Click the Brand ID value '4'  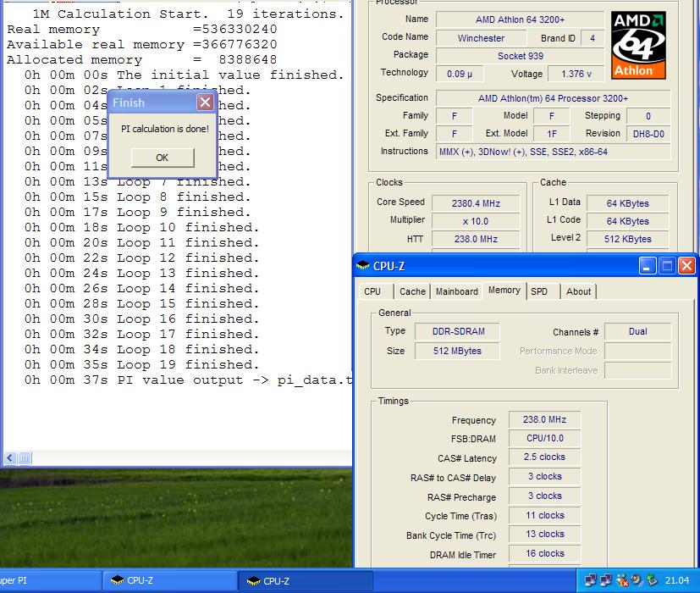(x=593, y=38)
